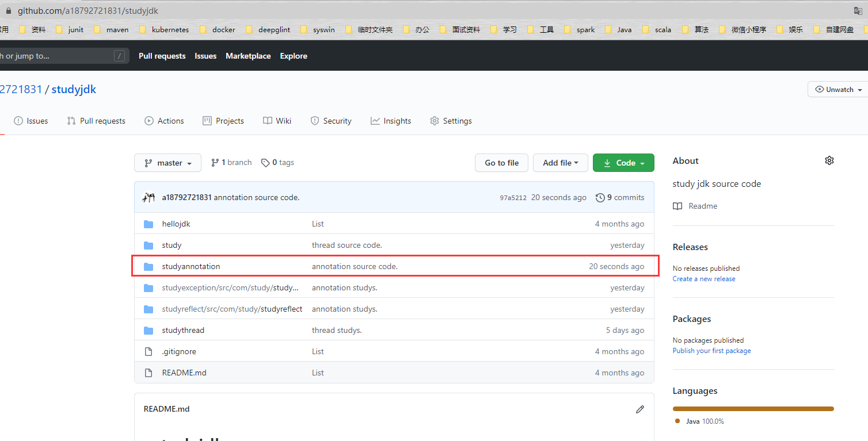Viewport: 868px width, 441px height.
Task: Open the Actions tab
Action: click(x=165, y=121)
